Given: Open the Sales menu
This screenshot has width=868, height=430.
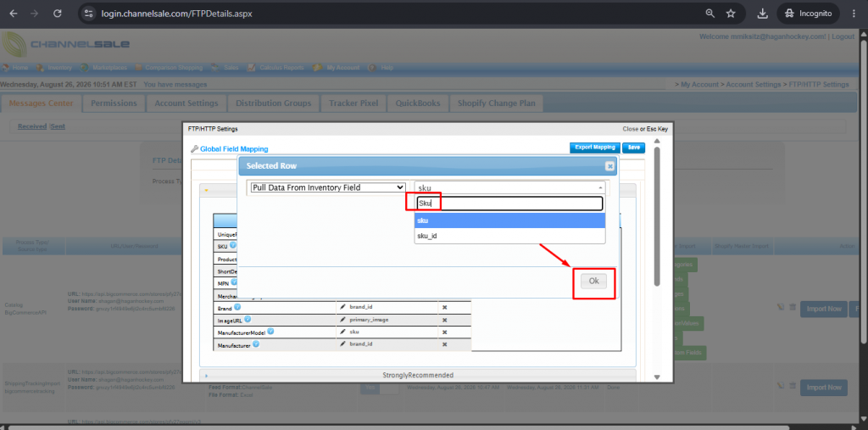Looking at the screenshot, I should (225, 68).
